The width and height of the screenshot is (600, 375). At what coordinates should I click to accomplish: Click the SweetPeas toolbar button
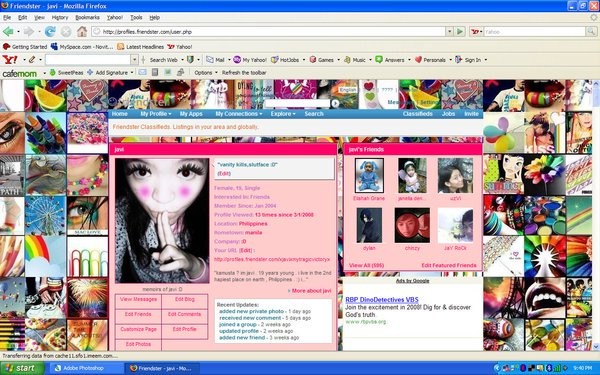click(x=66, y=72)
